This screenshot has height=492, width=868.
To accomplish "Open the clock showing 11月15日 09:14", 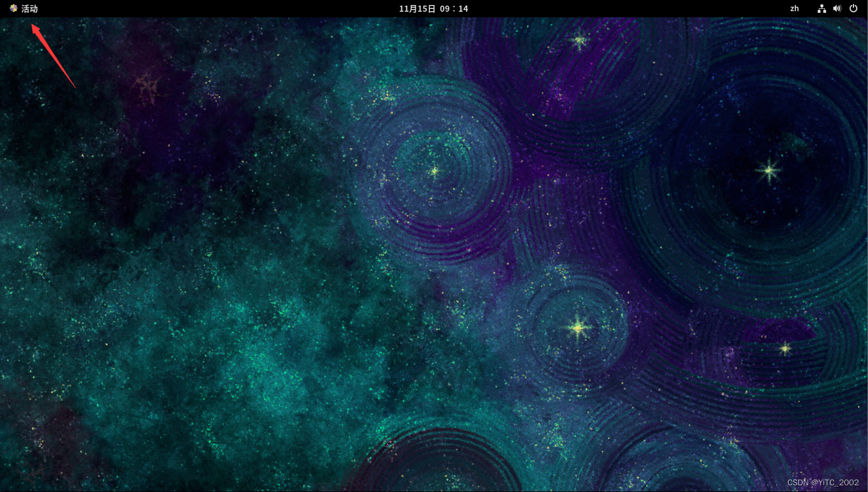I will (434, 8).
